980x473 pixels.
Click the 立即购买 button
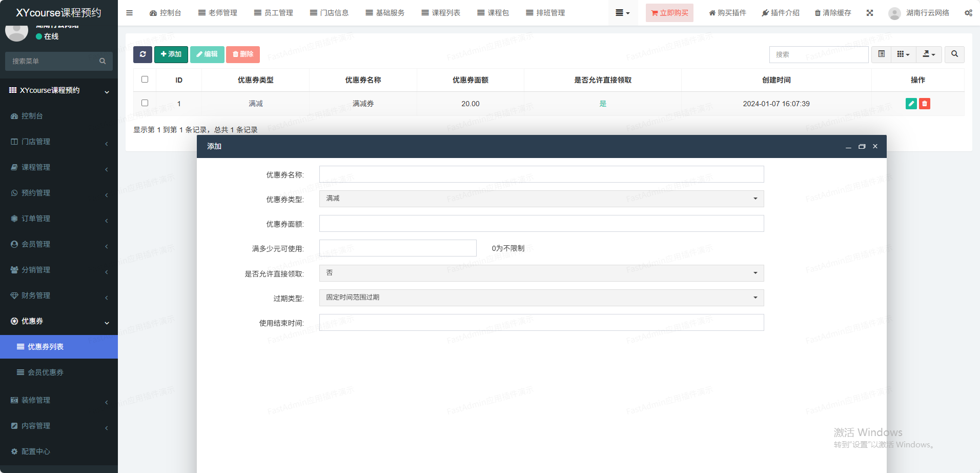tap(669, 13)
